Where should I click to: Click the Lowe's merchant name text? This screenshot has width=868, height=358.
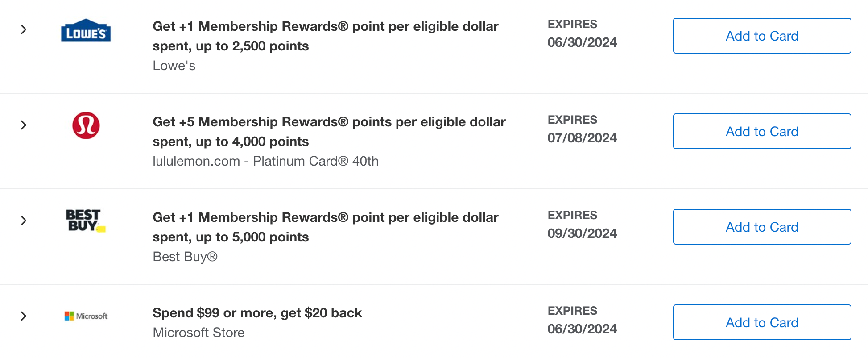point(174,66)
